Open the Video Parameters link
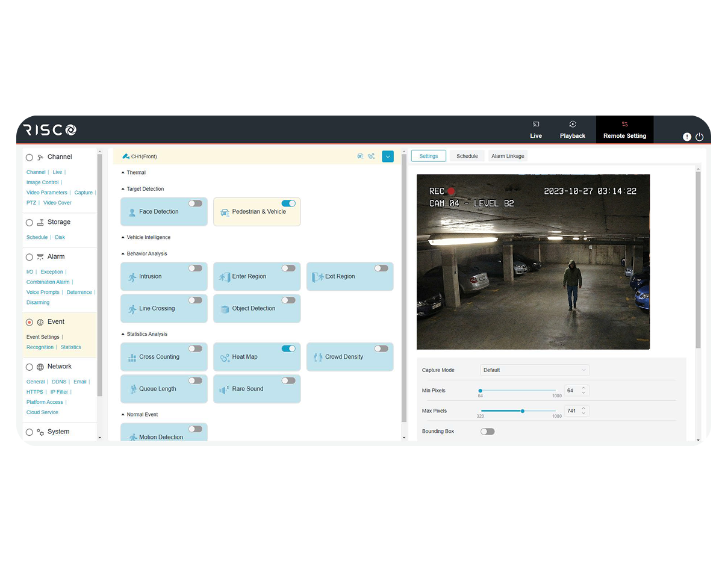This screenshot has width=728, height=561. point(46,193)
